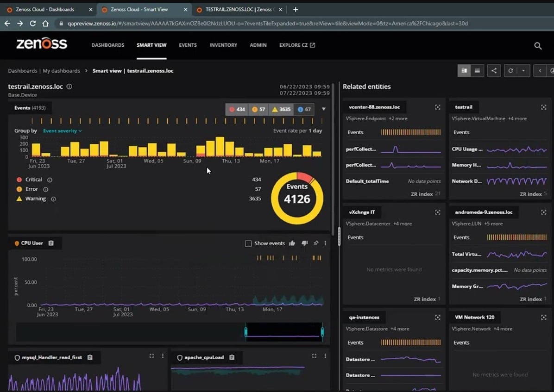Image resolution: width=554 pixels, height=392 pixels.
Task: Pin the CPU User graph
Action: click(315, 243)
